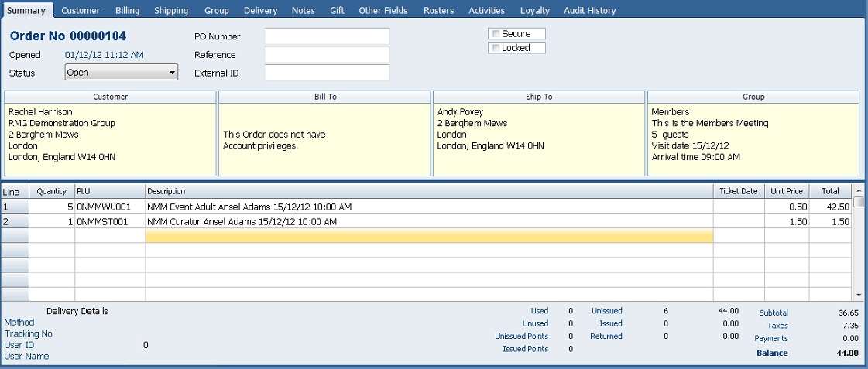Focus the Reference text field

point(327,55)
